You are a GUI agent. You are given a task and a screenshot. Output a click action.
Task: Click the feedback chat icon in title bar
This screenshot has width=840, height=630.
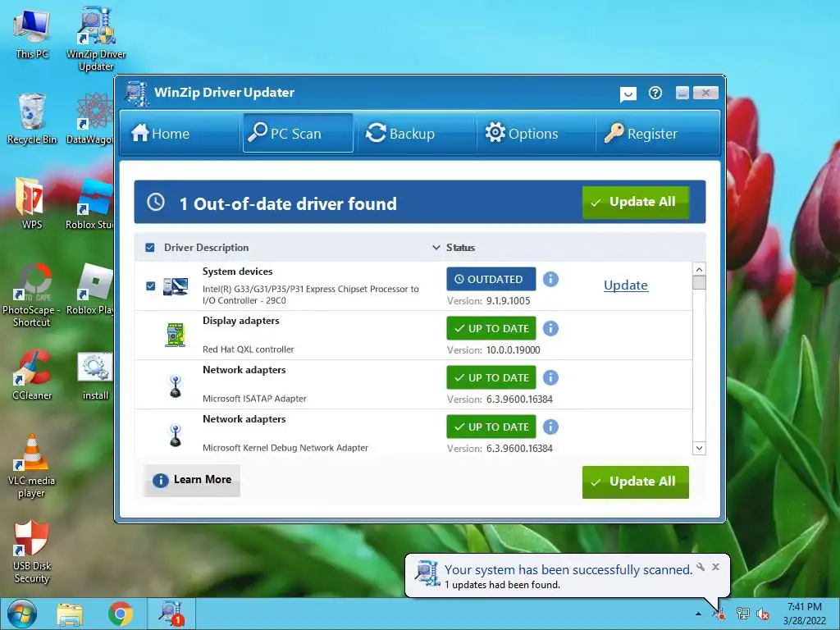(628, 94)
